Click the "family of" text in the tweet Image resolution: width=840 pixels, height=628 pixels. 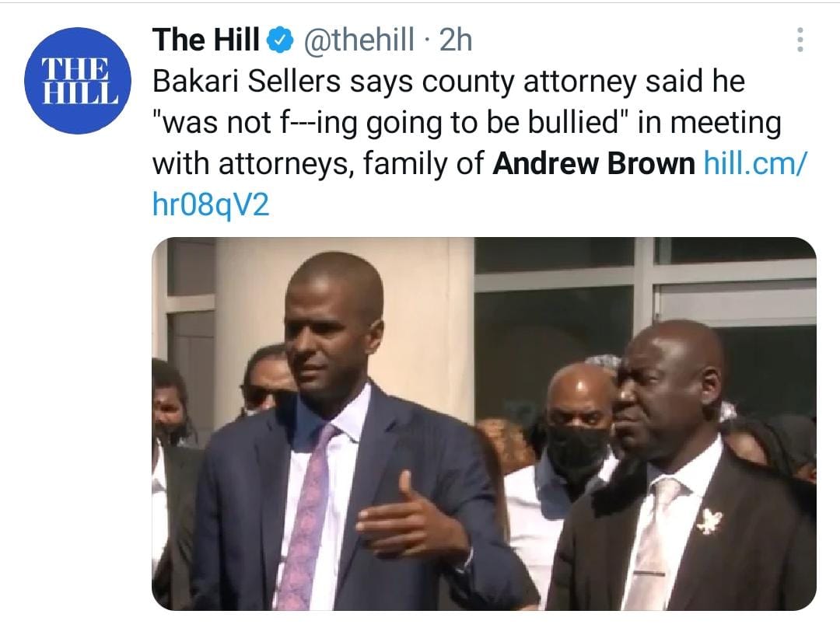coord(423,162)
